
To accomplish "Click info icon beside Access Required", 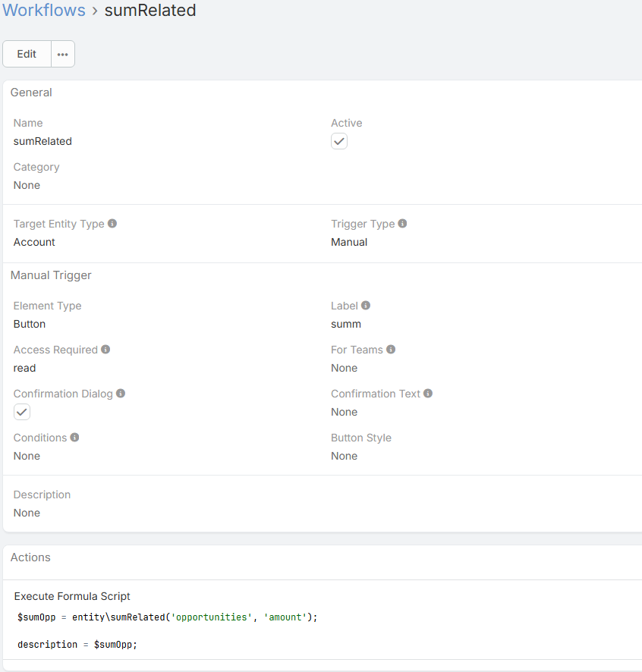I will [105, 350].
